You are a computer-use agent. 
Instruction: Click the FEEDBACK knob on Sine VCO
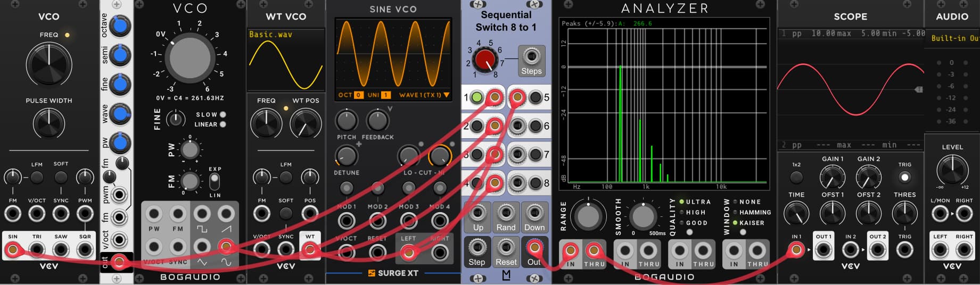377,121
